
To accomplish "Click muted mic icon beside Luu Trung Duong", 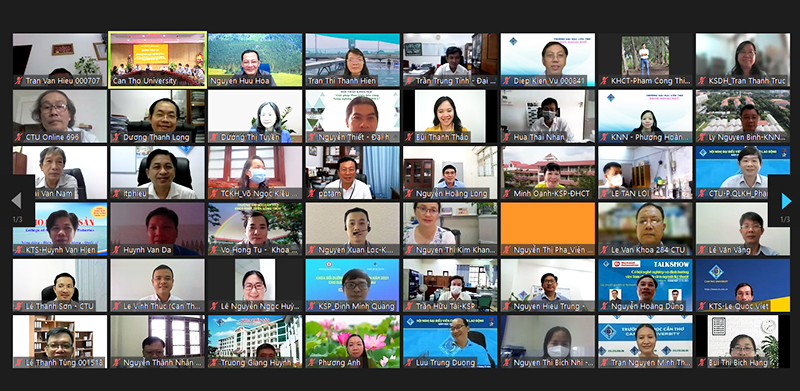I will [410, 363].
